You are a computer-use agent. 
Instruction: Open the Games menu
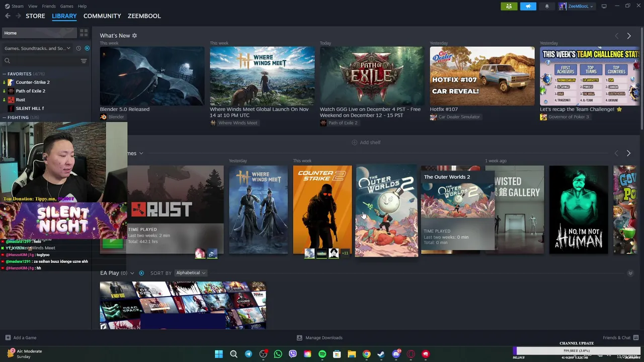tap(66, 6)
